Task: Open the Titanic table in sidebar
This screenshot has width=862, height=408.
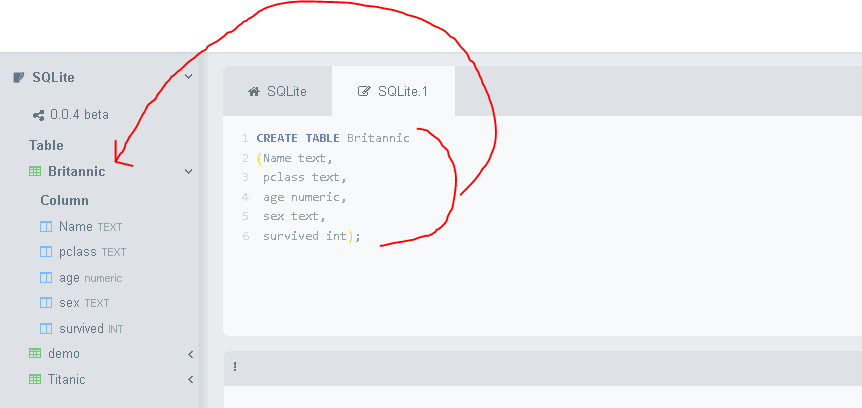Action: tap(67, 379)
